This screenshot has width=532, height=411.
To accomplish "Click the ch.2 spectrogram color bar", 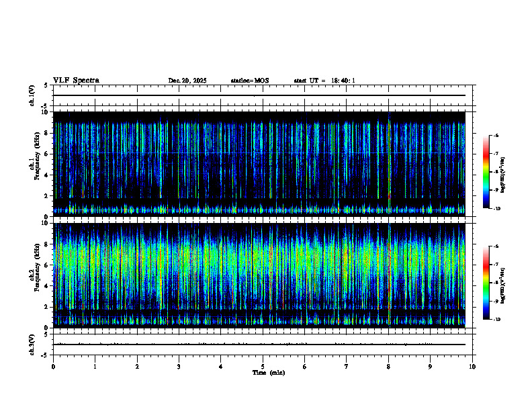I will point(486,283).
